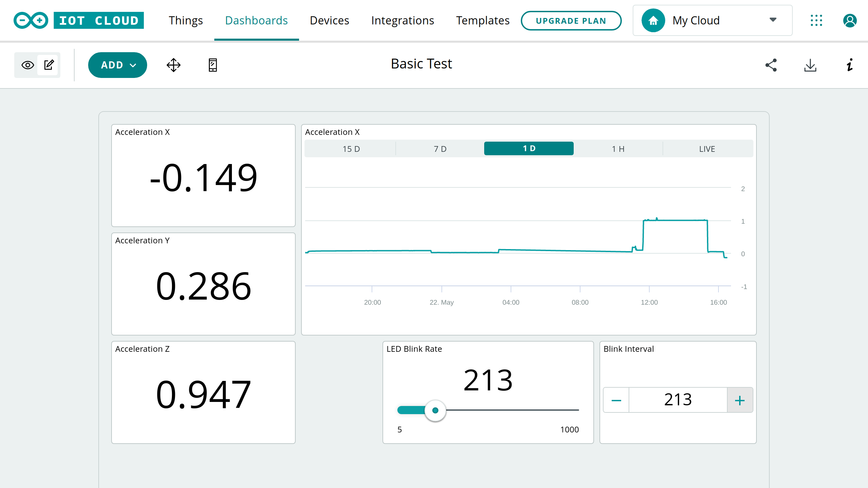Download historic dashboard data

coord(810,65)
